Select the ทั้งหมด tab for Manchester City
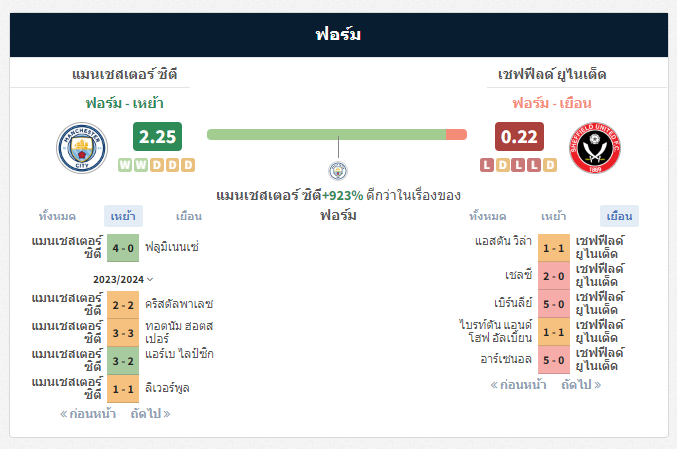Screen dimensions: 677x449 pyautogui.click(x=57, y=216)
